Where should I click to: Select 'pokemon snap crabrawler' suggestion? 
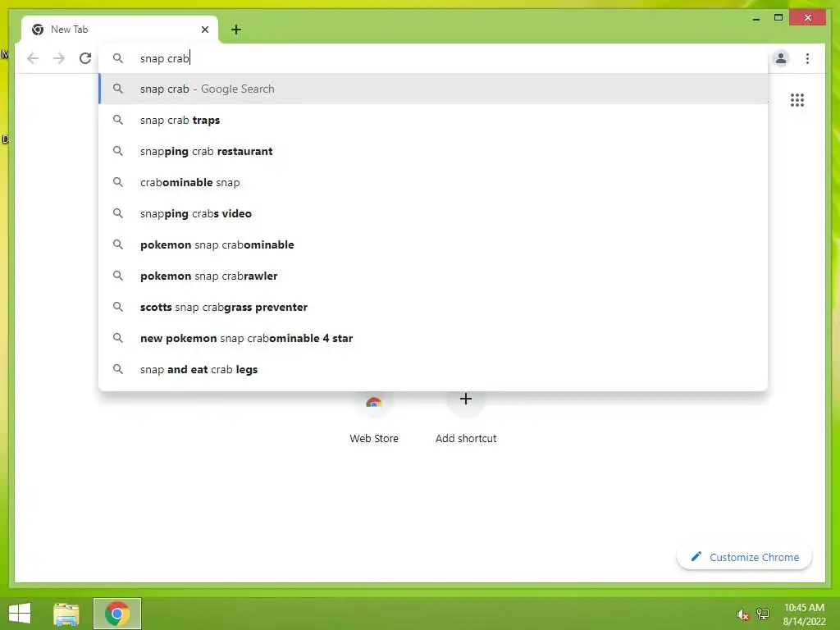(433, 276)
